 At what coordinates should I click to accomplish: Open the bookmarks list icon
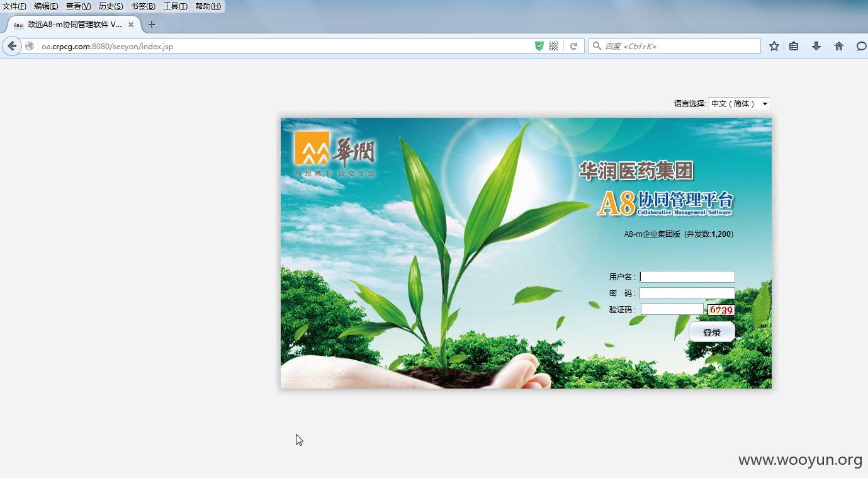794,46
